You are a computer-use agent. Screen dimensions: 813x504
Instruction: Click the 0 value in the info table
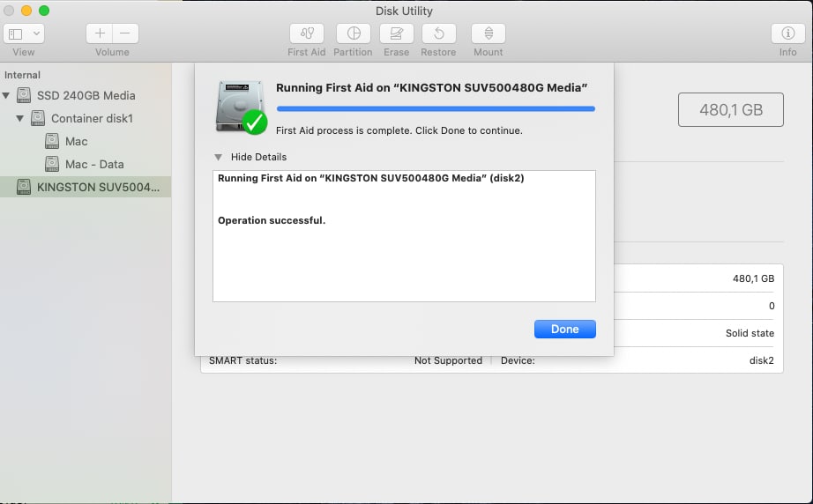[772, 306]
